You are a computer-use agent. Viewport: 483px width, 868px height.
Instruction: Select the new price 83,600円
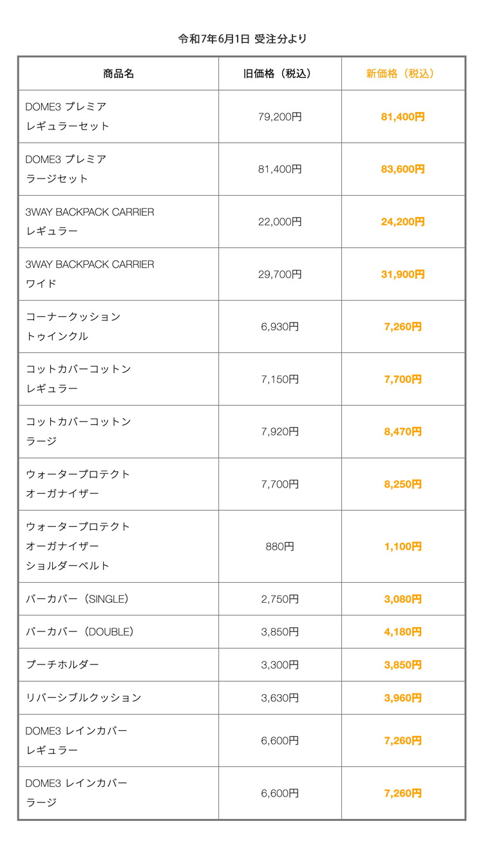coord(402,169)
